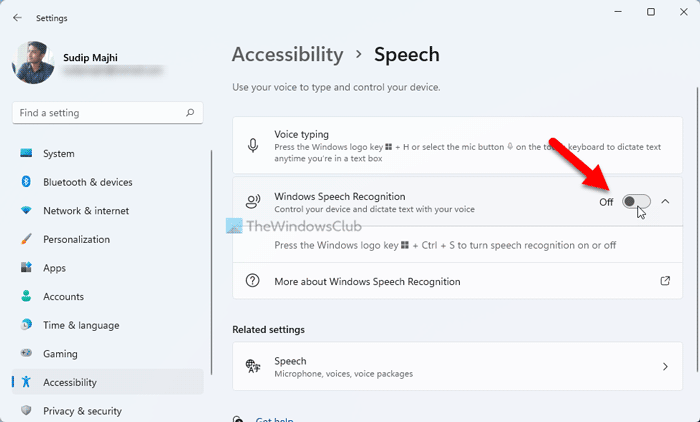Screen dimensions: 700x422
Task: Open Network & internet settings
Action: (x=107, y=210)
